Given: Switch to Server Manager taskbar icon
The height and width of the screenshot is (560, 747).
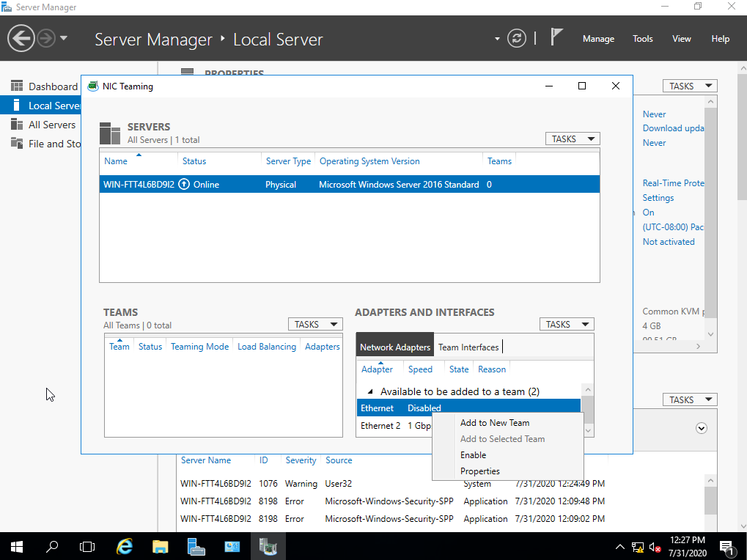Looking at the screenshot, I should [x=196, y=547].
